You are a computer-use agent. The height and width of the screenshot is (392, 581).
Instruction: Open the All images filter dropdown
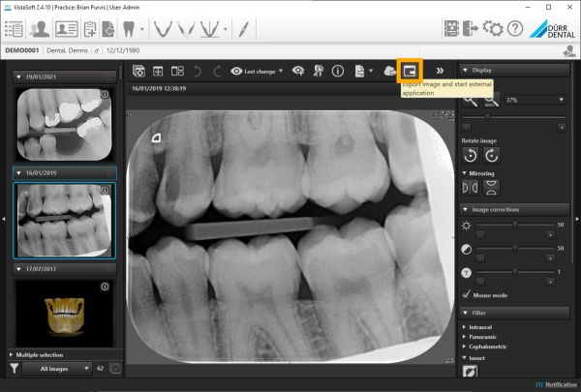56,369
